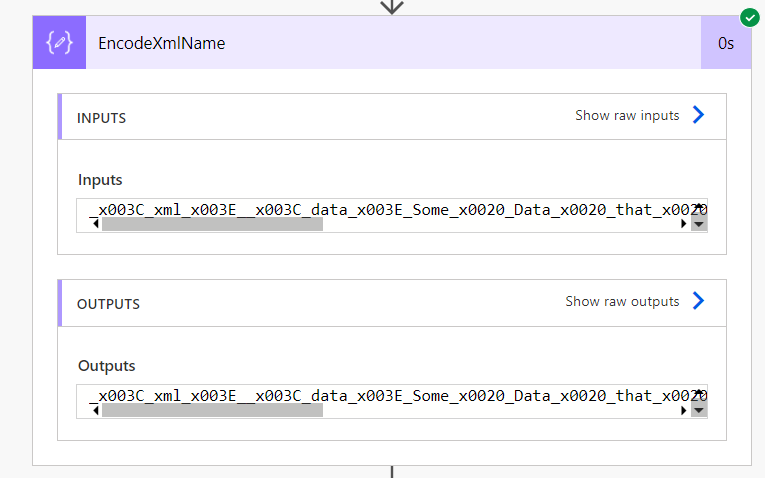
Task: Click right scroll arrow in Inputs box
Action: pyautogui.click(x=684, y=224)
